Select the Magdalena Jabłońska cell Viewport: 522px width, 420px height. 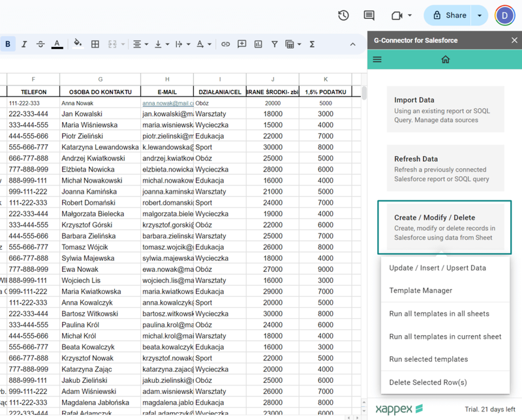tap(100, 402)
